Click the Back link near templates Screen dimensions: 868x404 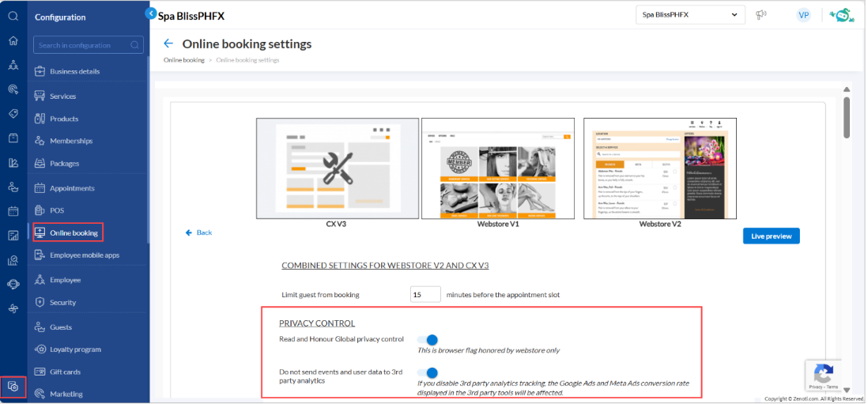pyautogui.click(x=198, y=232)
